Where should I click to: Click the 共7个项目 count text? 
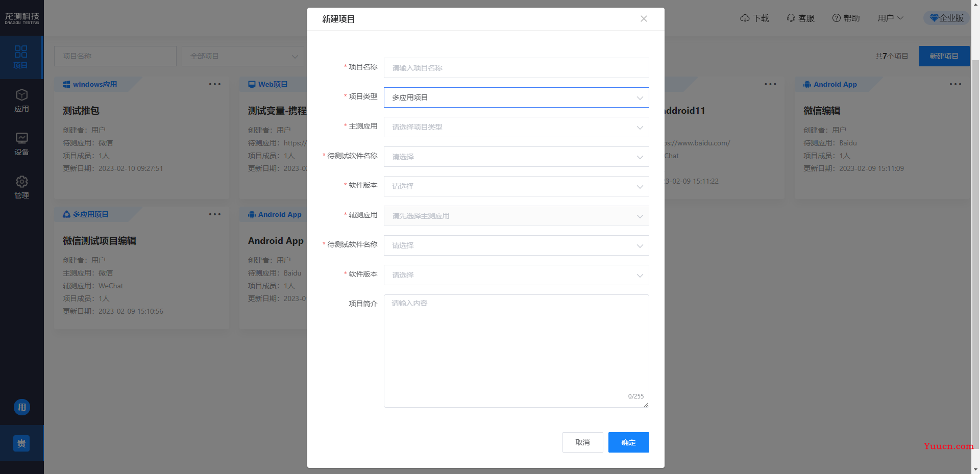892,56
